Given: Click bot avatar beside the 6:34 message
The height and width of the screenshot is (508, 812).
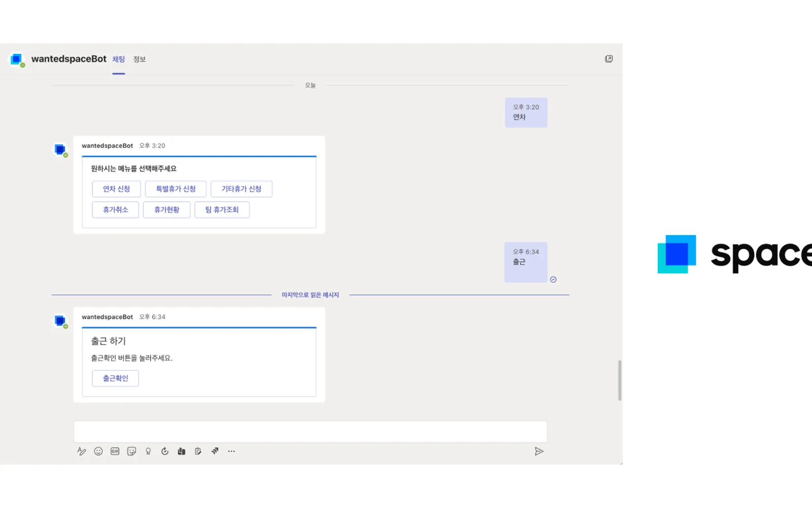Looking at the screenshot, I should pyautogui.click(x=61, y=322).
